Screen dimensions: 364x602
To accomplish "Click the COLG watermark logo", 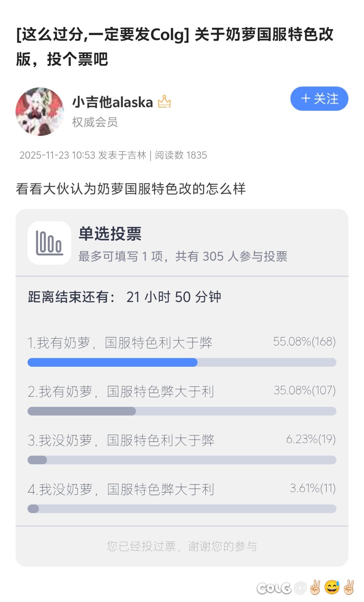I will (274, 588).
